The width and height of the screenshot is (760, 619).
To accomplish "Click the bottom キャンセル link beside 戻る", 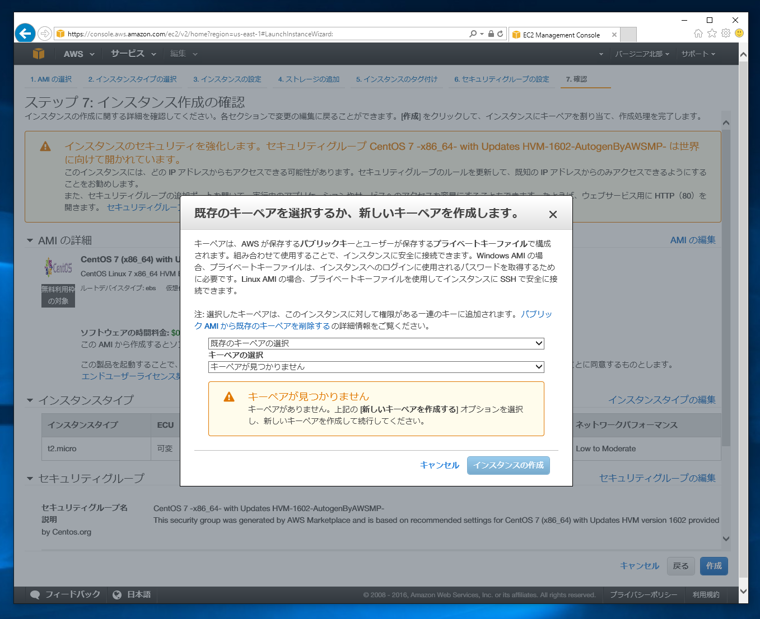I will (639, 566).
